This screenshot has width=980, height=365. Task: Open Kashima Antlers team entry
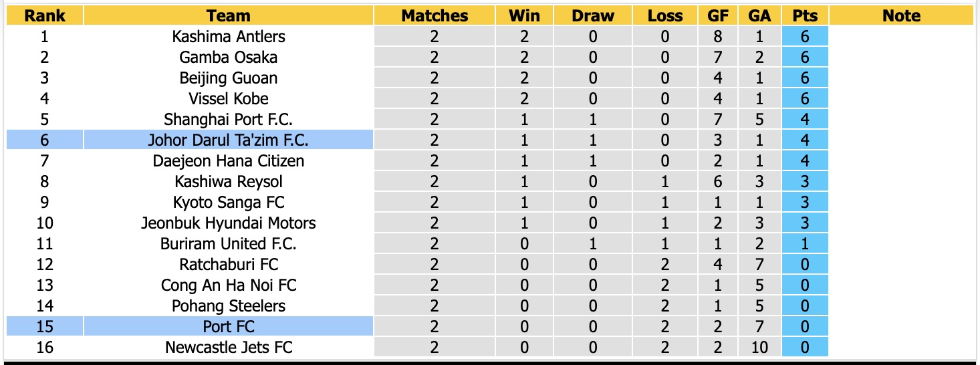[x=229, y=36]
